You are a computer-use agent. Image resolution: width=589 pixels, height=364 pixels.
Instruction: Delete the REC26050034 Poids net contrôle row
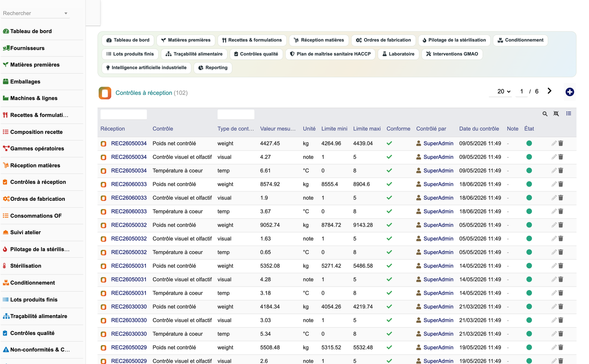coord(561,143)
